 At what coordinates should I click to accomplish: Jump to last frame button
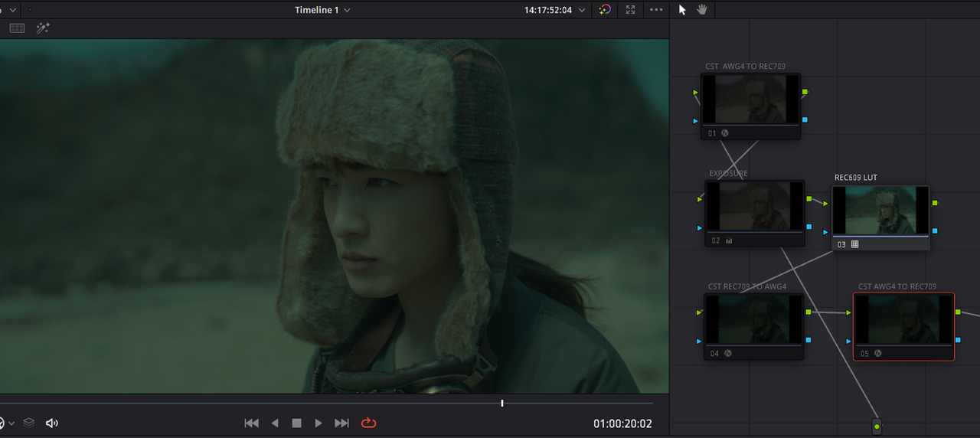[x=342, y=423]
